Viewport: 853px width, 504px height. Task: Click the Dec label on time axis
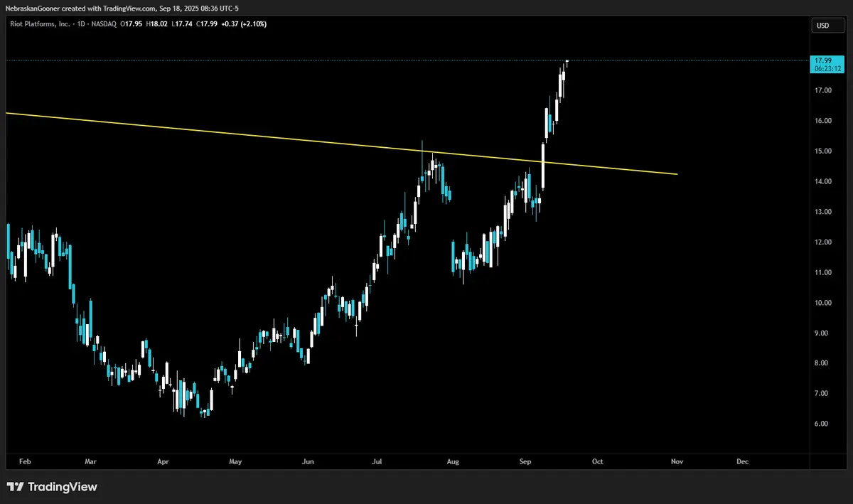click(x=743, y=461)
